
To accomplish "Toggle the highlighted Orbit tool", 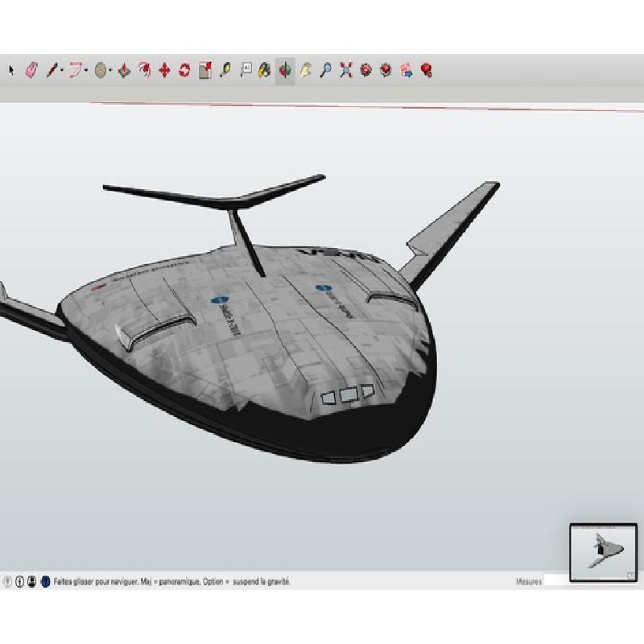I will coord(285,71).
